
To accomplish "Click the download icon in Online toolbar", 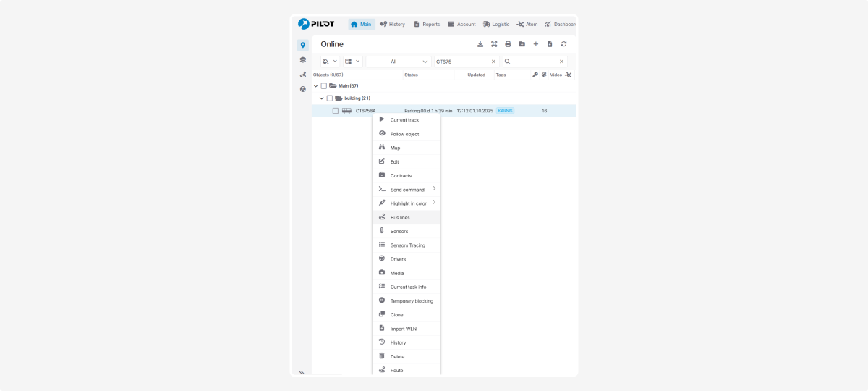I will [480, 44].
